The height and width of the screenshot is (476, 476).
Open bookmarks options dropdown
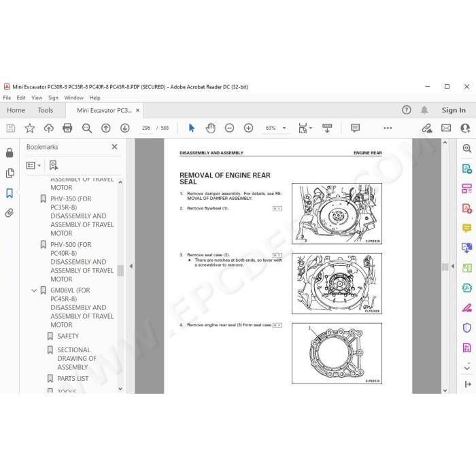click(x=33, y=165)
